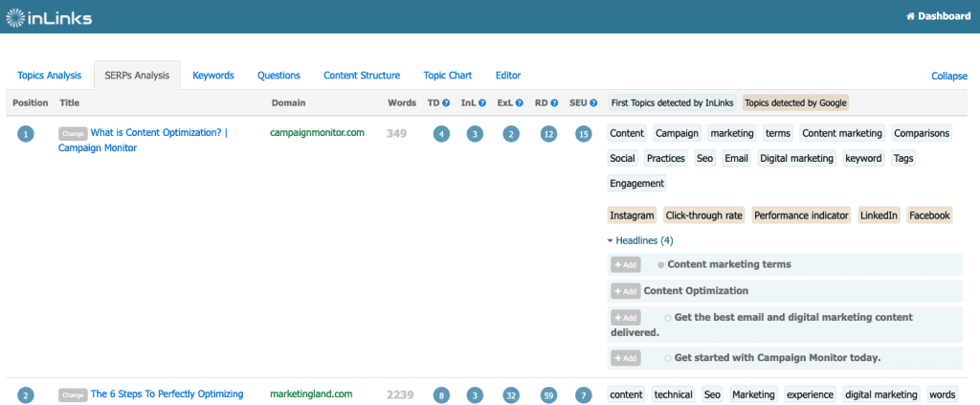Click TD value 4 badge for campaignmonitor.com
The image size is (980, 405).
(441, 134)
